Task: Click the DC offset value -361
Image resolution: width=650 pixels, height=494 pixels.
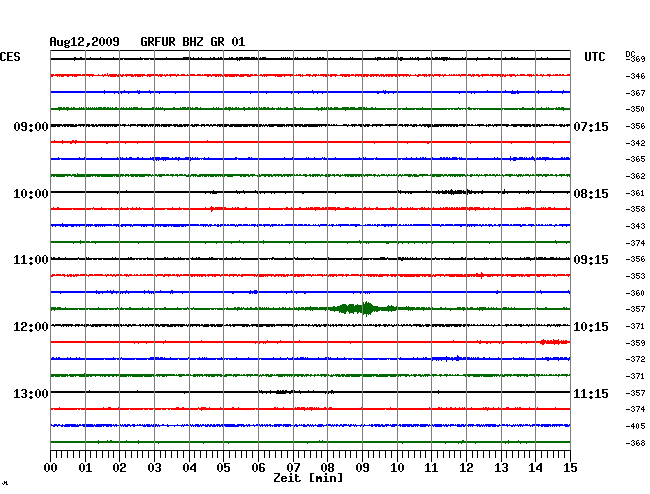Action: coord(635,193)
